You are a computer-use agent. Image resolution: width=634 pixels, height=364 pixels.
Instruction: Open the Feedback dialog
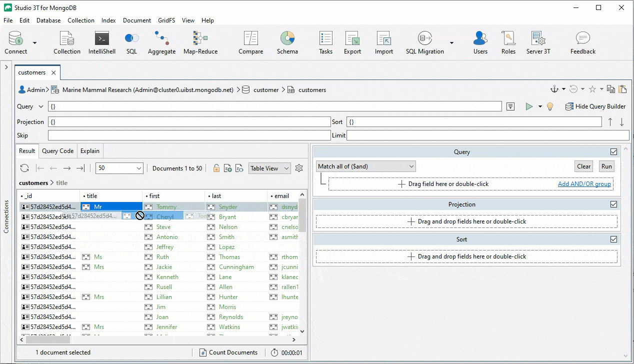point(583,42)
